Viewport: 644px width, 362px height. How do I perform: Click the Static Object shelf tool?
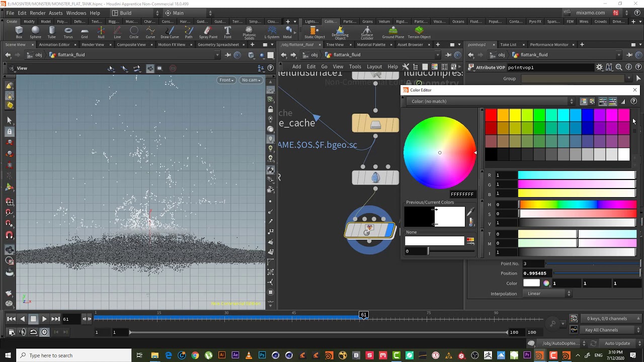[314, 33]
